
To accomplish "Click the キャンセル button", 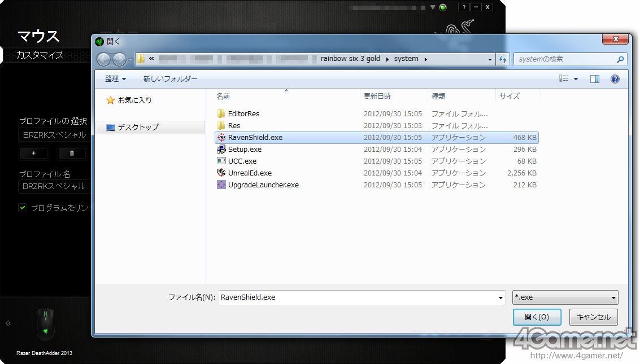I will (x=594, y=317).
